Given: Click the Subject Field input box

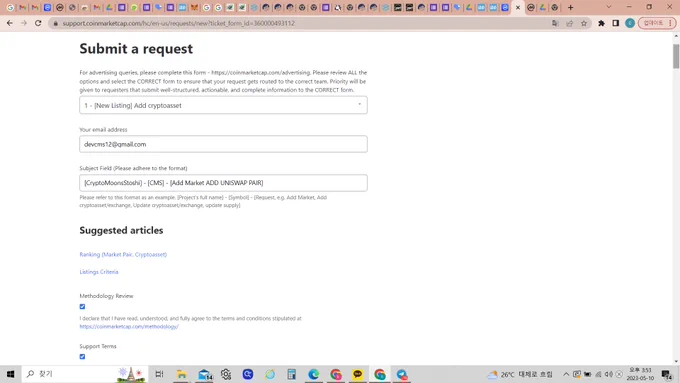Looking at the screenshot, I should (223, 183).
